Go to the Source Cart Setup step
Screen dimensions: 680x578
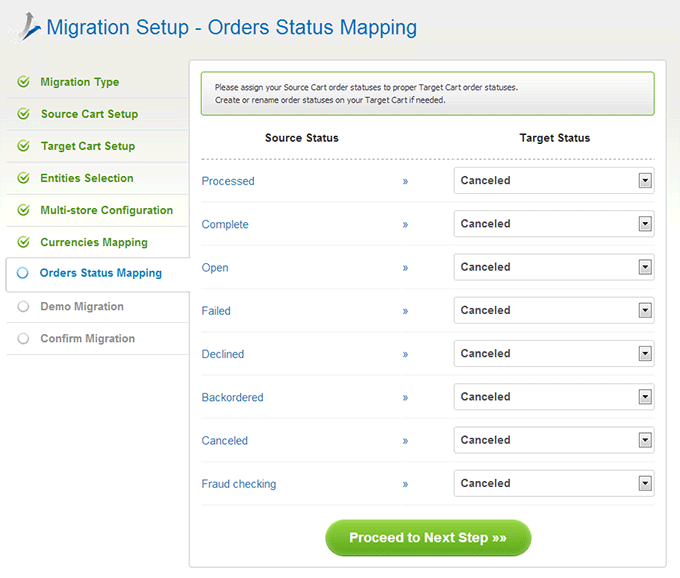(89, 114)
